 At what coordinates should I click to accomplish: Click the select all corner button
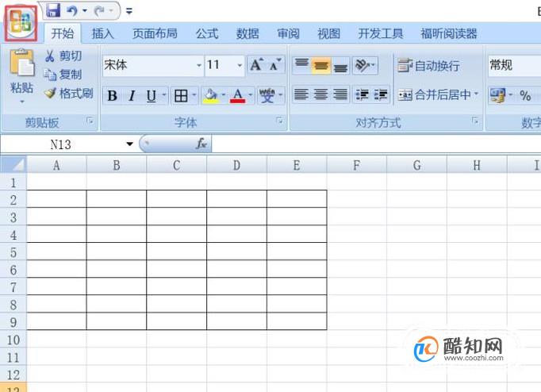pos(13,164)
